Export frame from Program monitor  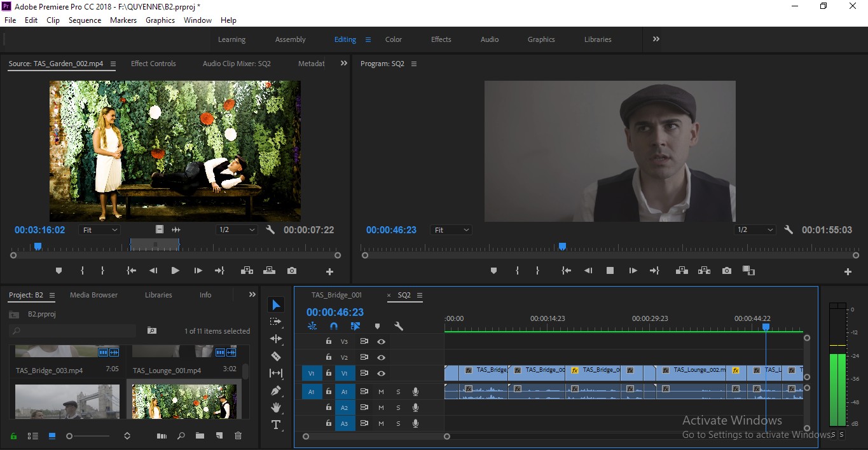pos(727,271)
